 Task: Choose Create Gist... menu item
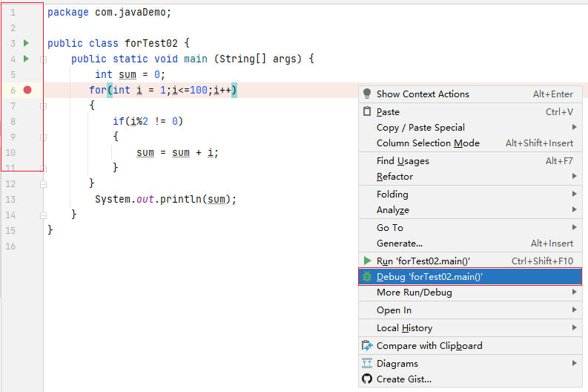470,379
